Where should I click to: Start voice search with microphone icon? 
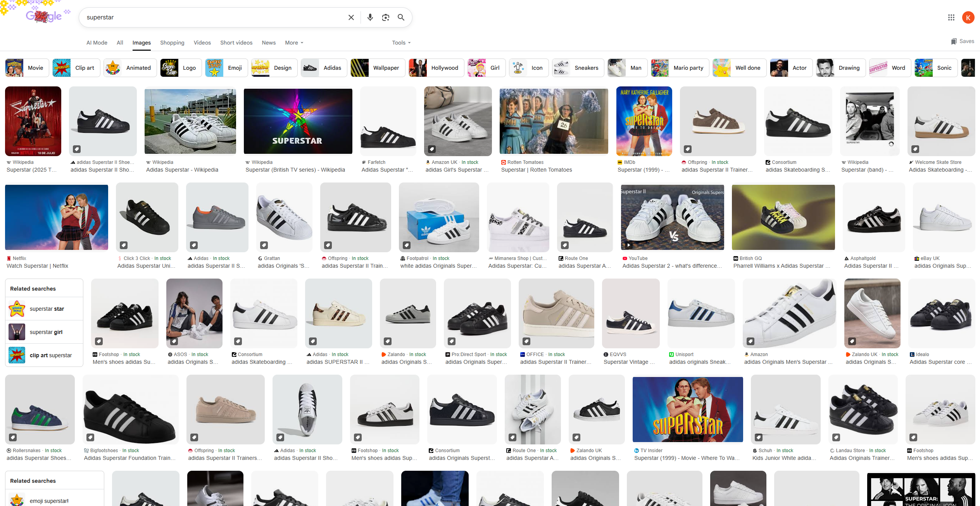(370, 17)
